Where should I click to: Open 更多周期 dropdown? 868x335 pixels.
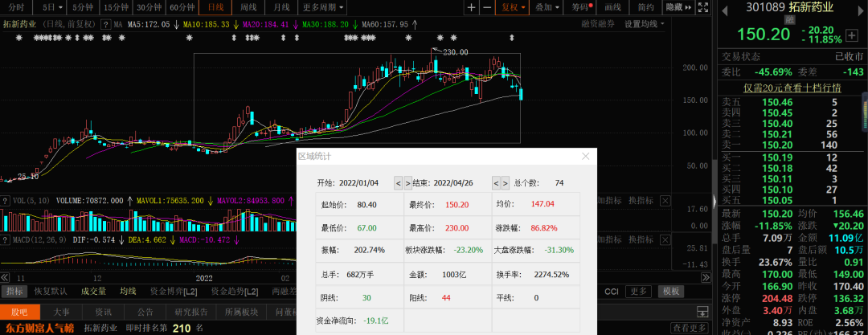tap(324, 8)
